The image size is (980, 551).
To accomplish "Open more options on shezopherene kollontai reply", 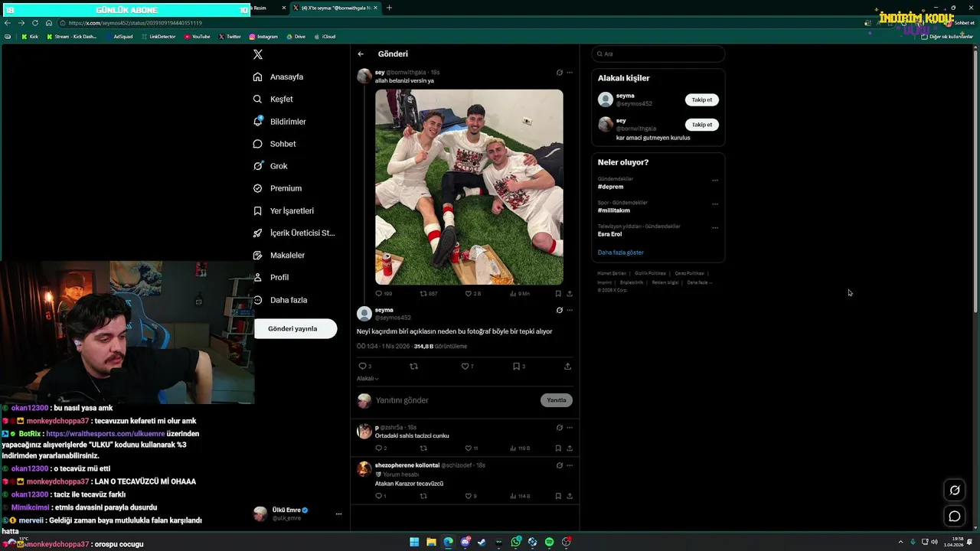I will 570,465.
